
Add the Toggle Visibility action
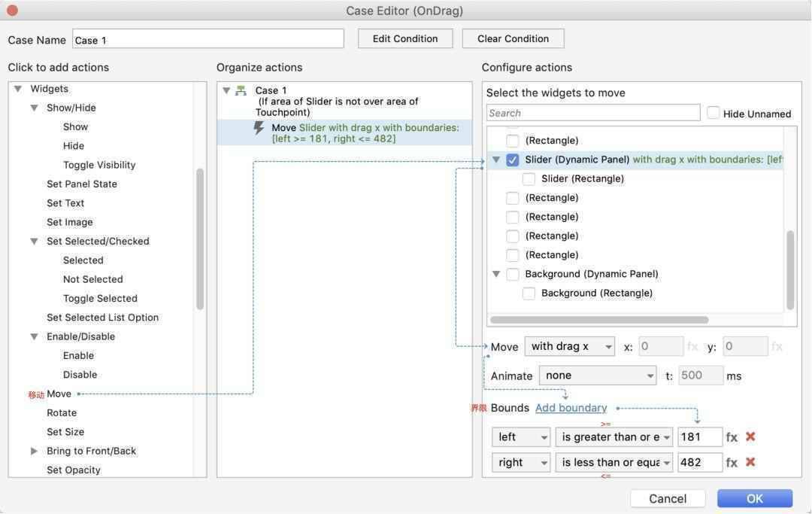pos(99,166)
